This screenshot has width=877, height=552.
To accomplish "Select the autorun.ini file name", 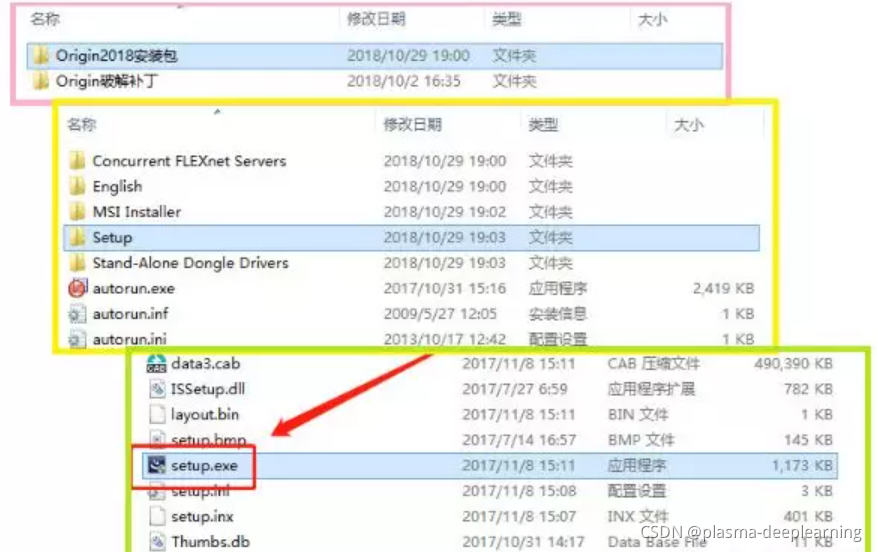I will 129,339.
